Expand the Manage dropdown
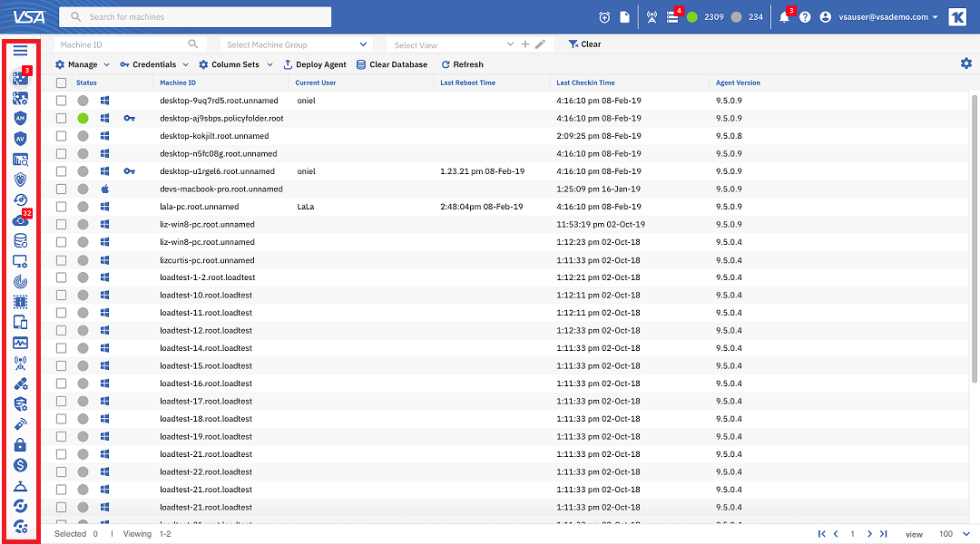This screenshot has width=980, height=544. tap(83, 64)
